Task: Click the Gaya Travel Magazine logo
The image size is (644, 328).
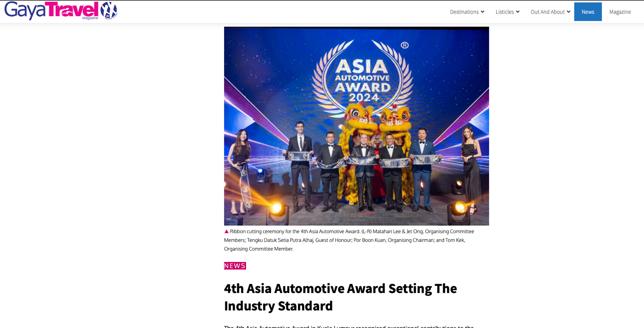Action: click(52, 11)
